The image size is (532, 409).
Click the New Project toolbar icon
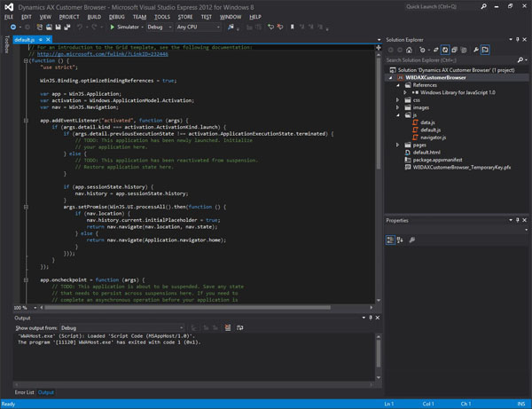40,27
